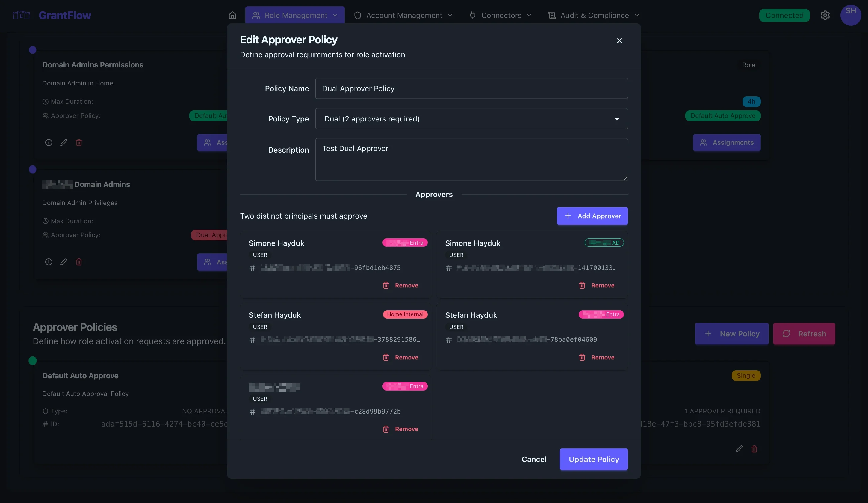Click the Add Approver button
The height and width of the screenshot is (503, 868).
pos(592,216)
